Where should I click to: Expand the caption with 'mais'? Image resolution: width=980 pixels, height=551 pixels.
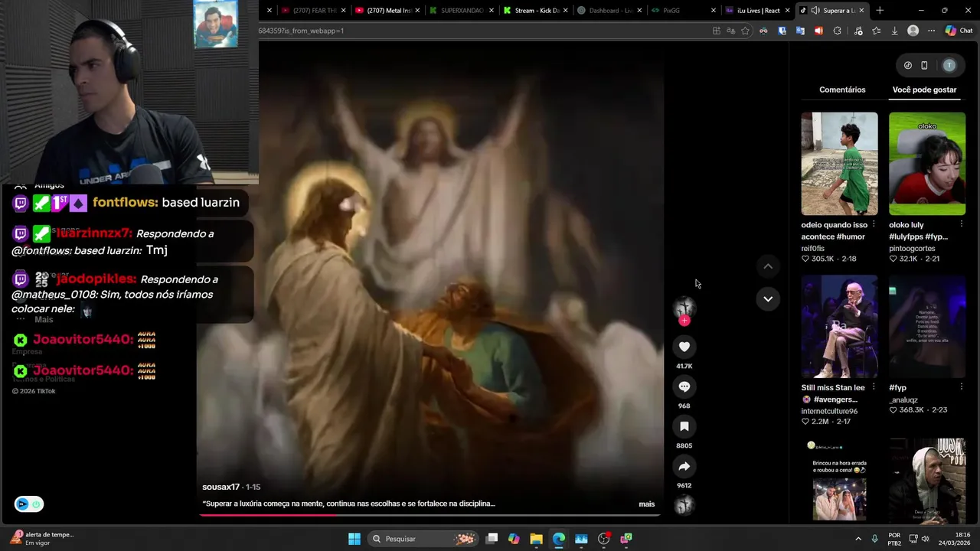click(x=647, y=504)
